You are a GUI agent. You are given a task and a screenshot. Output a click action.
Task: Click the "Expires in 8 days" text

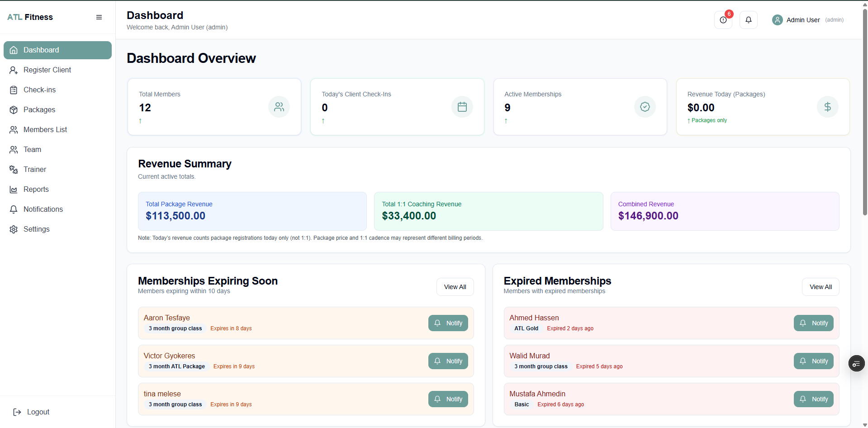(x=231, y=328)
